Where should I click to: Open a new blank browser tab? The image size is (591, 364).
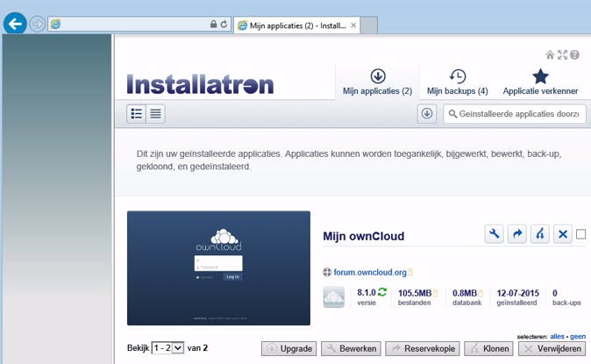pyautogui.click(x=369, y=25)
